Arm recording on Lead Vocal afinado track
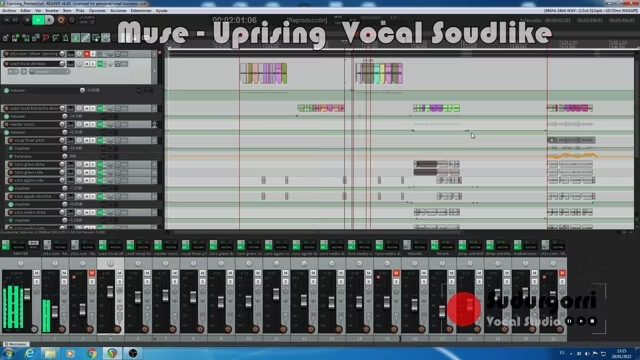 point(6,64)
